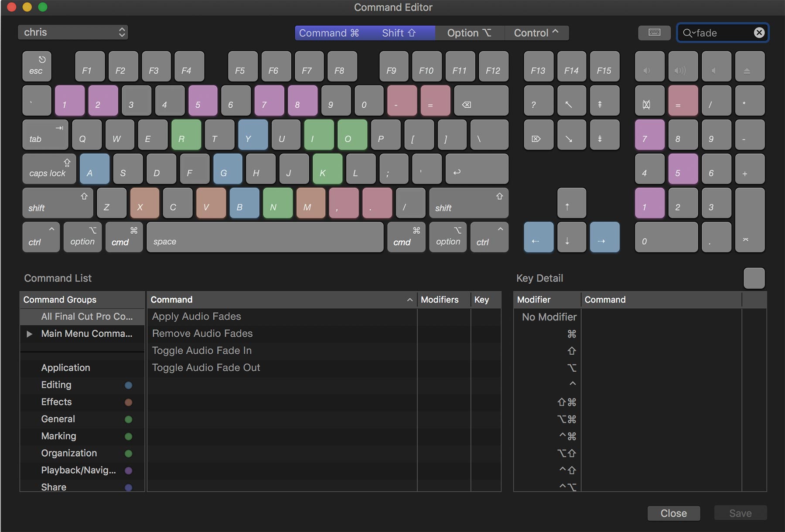Click the space bar key
This screenshot has width=785, height=532.
pyautogui.click(x=265, y=237)
